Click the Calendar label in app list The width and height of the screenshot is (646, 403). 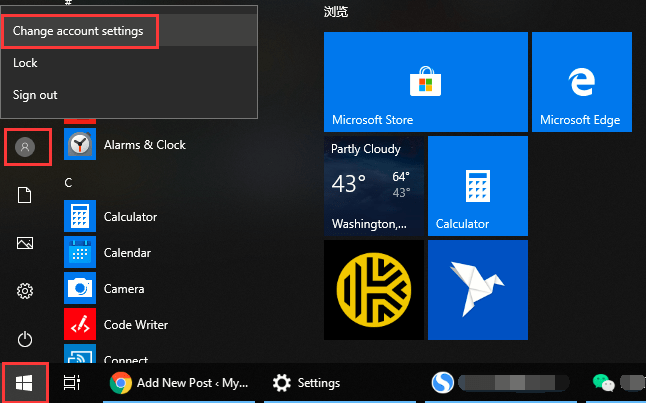pos(127,253)
